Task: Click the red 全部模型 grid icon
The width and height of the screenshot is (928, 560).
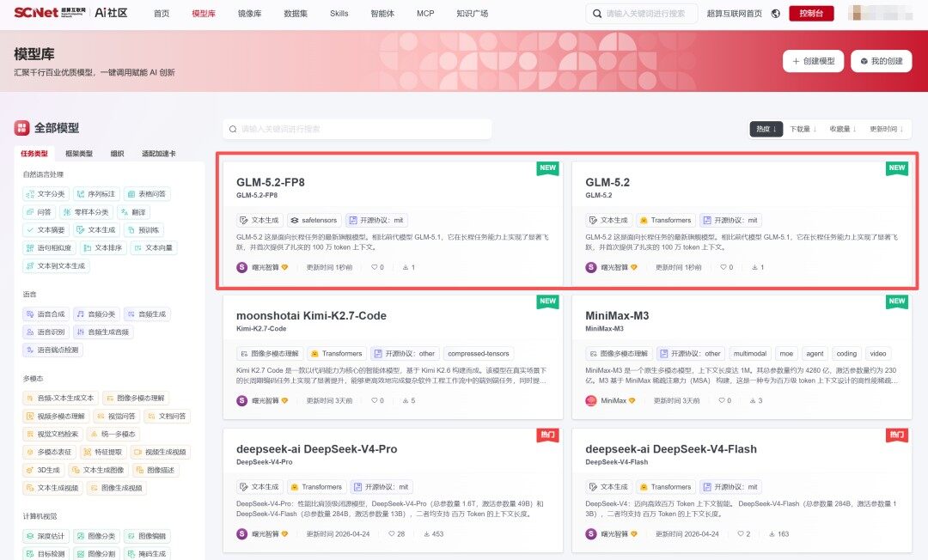Action: pos(21,128)
